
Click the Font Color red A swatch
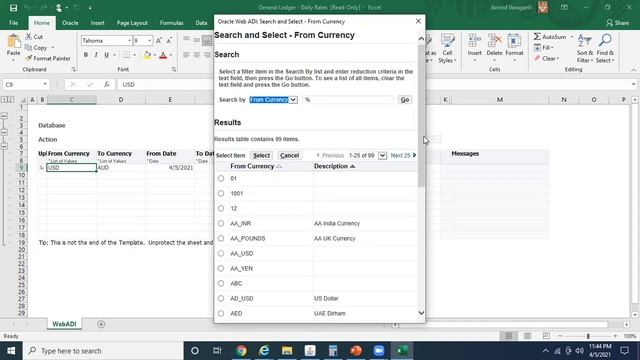tap(163, 55)
